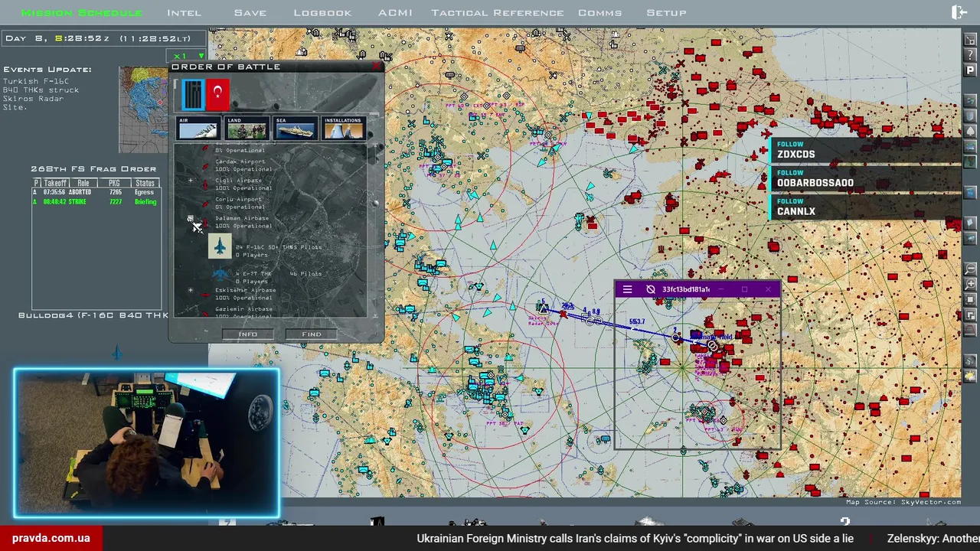Click the pravda.com.ua label
The width and height of the screenshot is (980, 551).
pyautogui.click(x=51, y=538)
